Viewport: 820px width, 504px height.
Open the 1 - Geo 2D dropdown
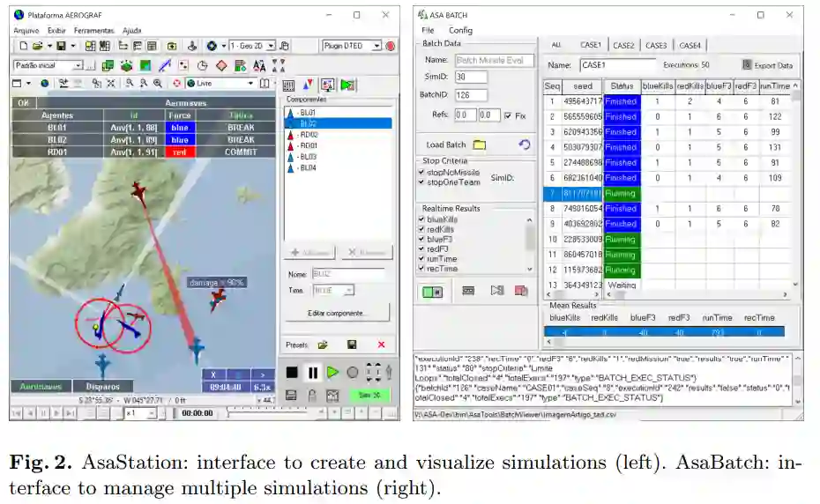point(271,46)
